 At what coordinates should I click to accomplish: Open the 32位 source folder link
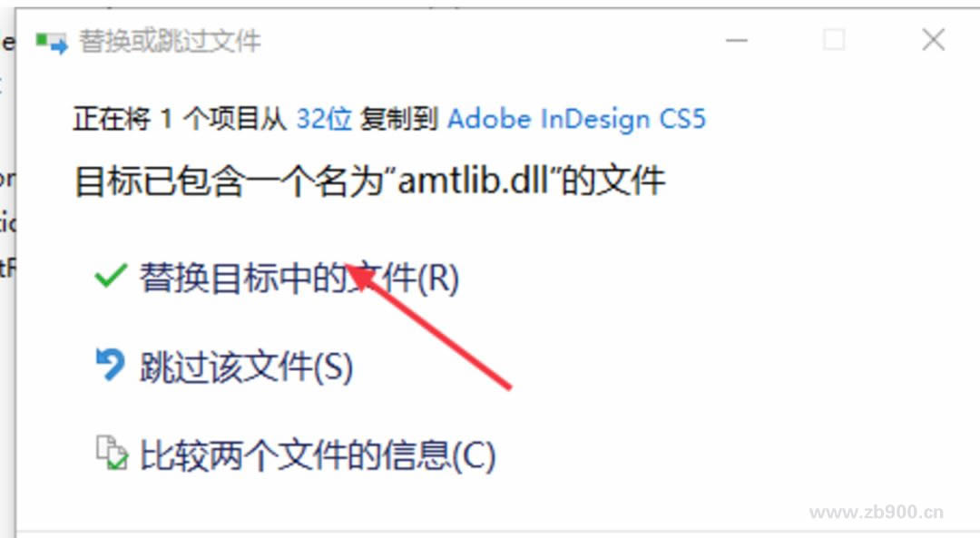click(324, 119)
